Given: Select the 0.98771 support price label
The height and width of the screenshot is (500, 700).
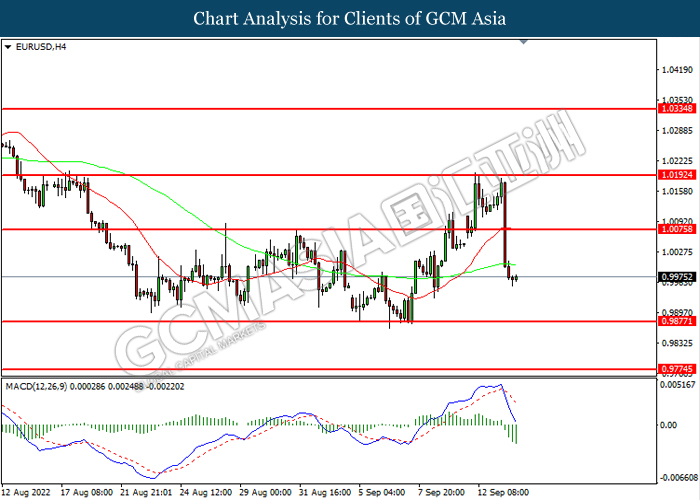Looking at the screenshot, I should point(677,321).
